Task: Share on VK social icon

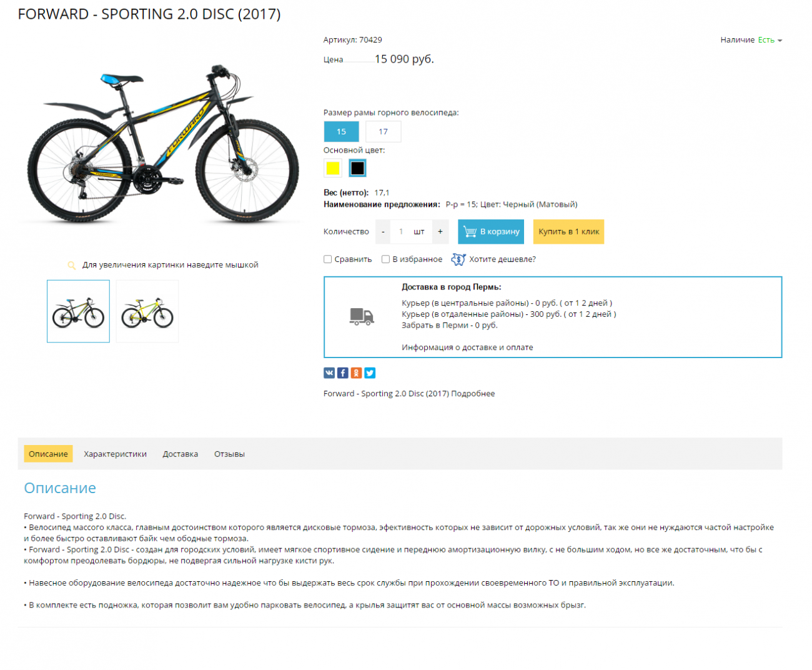Action: pos(329,373)
